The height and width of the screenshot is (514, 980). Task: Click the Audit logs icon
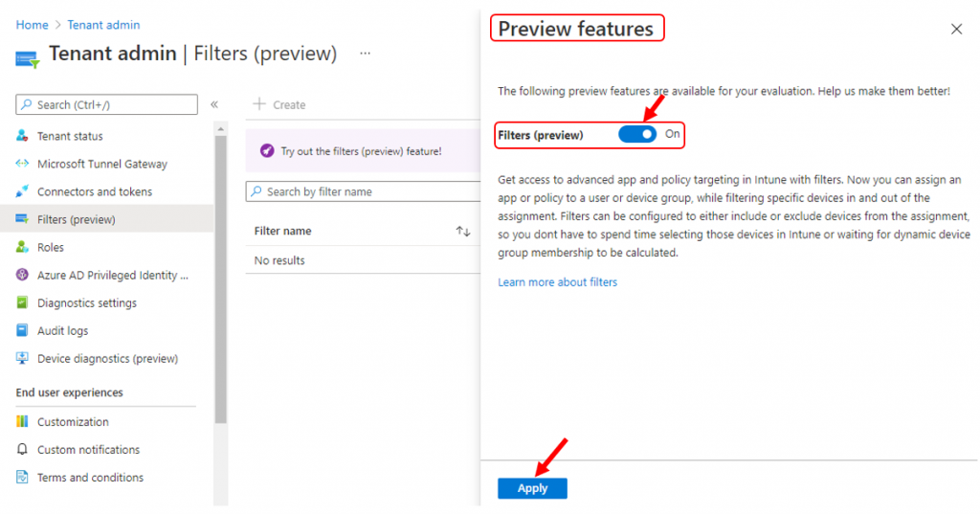[x=22, y=330]
